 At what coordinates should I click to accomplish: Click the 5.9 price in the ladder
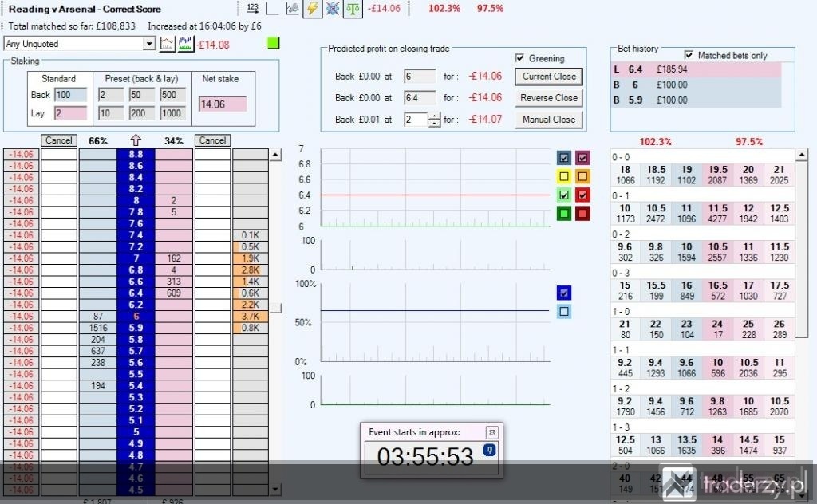click(x=136, y=328)
